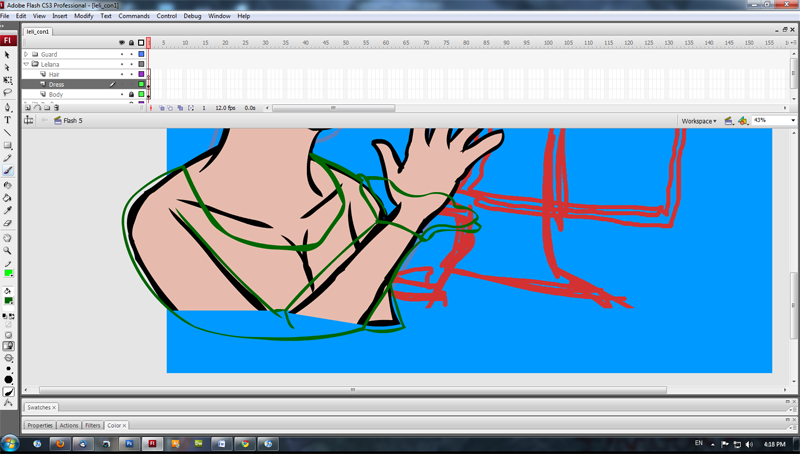Screen dimensions: 800x454
Task: Select the Dress layer
Action: click(x=57, y=84)
